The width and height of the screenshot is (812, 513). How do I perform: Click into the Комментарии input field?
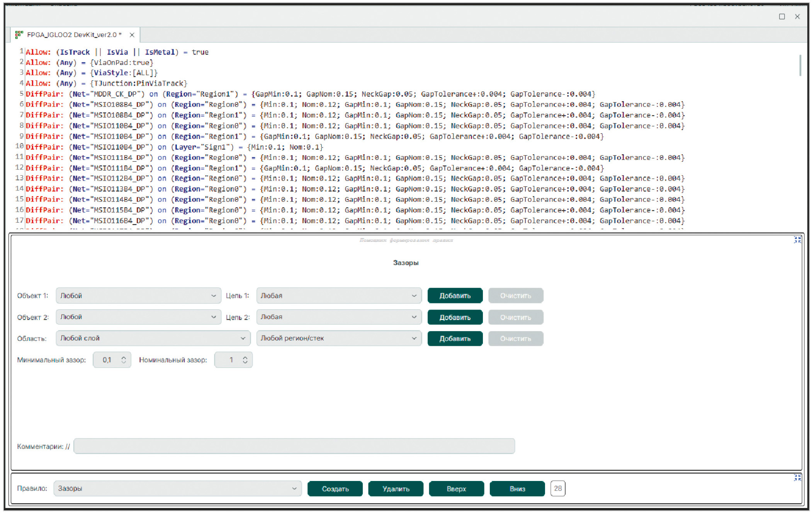tap(294, 446)
